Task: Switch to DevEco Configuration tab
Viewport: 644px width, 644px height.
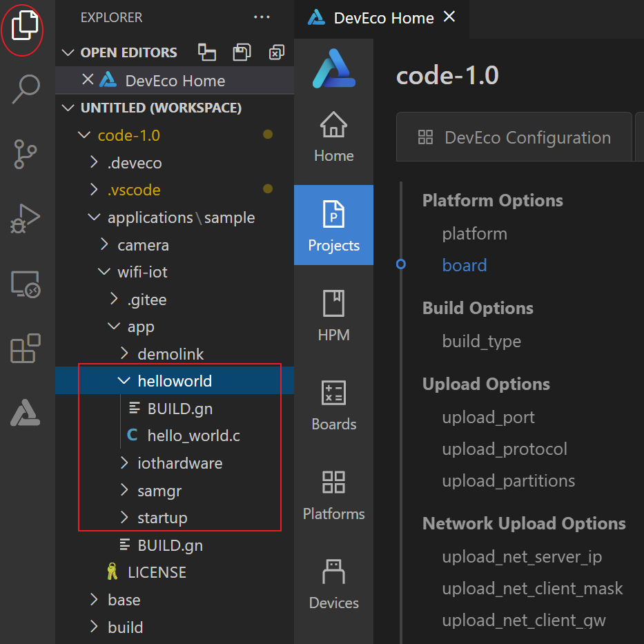Action: coord(514,137)
